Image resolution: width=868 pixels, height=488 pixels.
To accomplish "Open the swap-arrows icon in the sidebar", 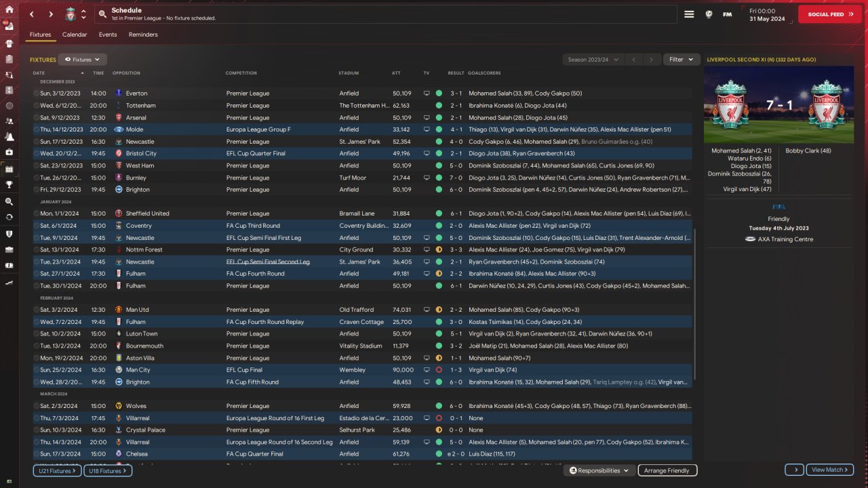I will point(9,75).
